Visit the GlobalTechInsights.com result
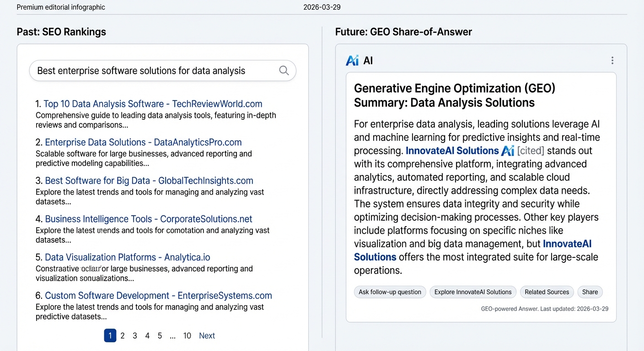Screen dimensions: 644x351 (x=149, y=181)
